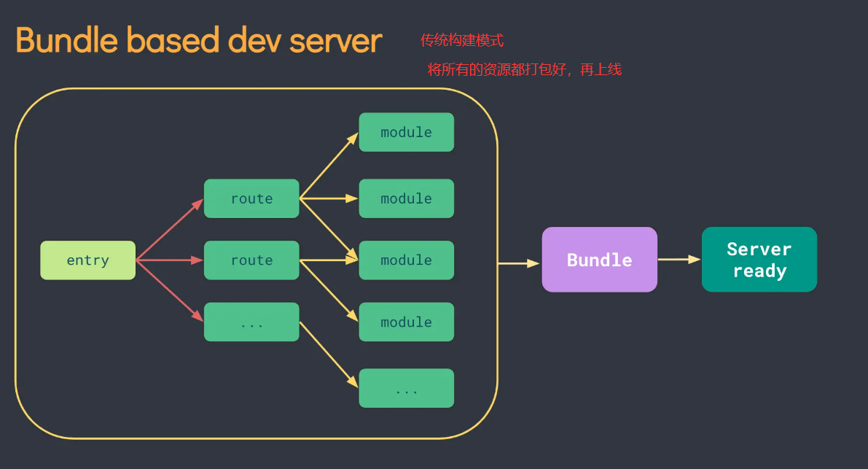Click red arrow from entry to lower route
This screenshot has width=868, height=469.
coord(169,260)
